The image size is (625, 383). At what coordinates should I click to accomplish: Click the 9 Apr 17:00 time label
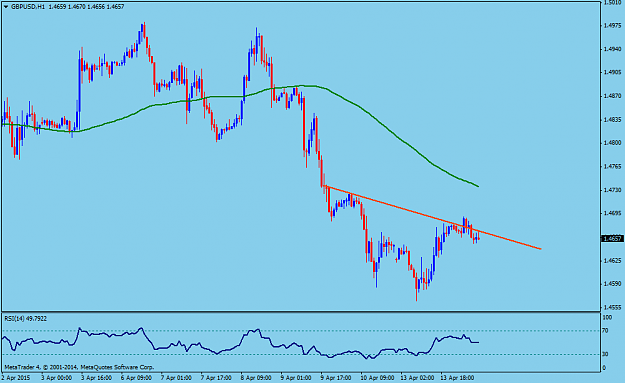[336, 378]
